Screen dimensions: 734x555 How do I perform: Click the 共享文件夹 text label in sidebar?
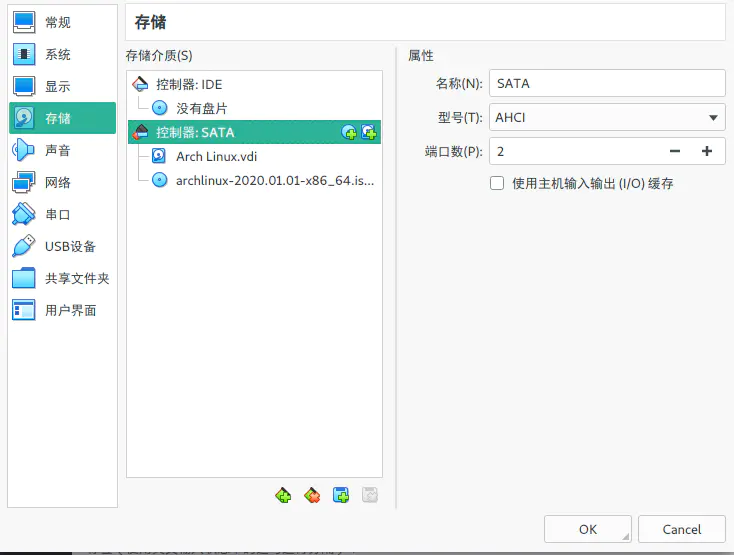point(77,278)
